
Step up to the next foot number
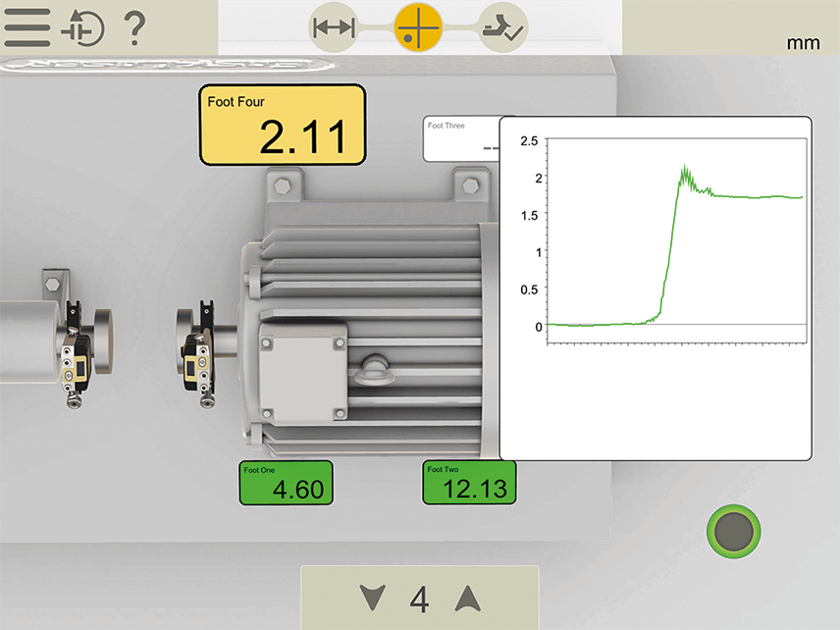coord(467,598)
